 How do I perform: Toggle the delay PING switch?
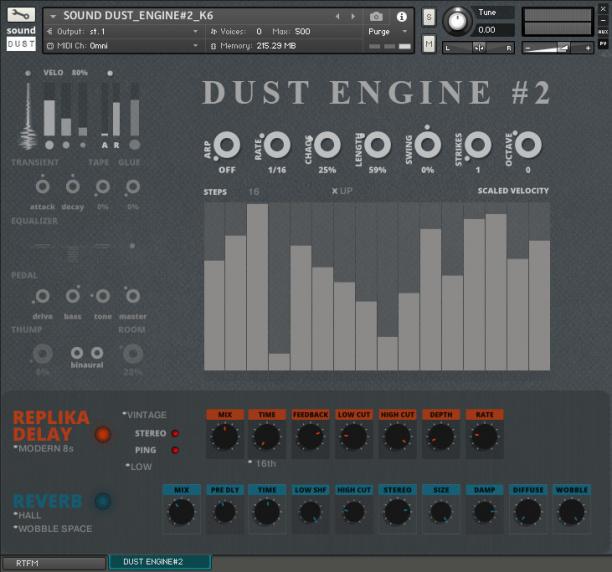[x=175, y=450]
